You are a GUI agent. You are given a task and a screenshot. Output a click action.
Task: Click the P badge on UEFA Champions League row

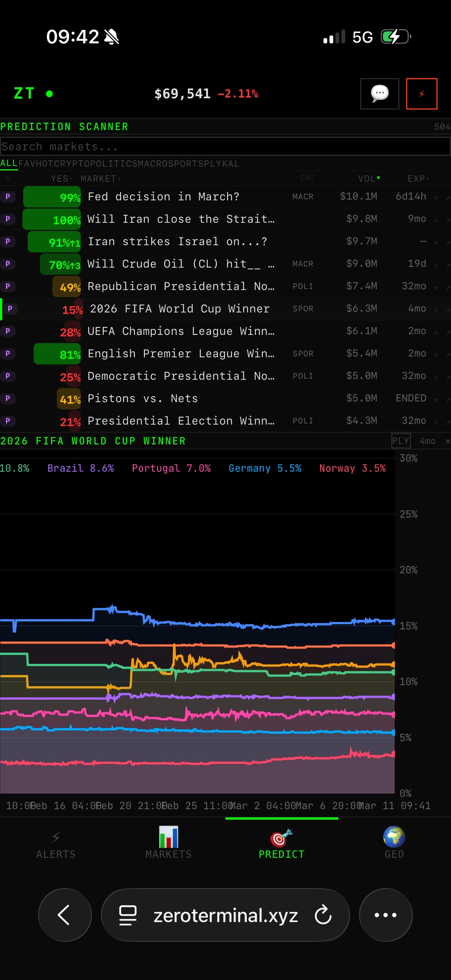(7, 332)
